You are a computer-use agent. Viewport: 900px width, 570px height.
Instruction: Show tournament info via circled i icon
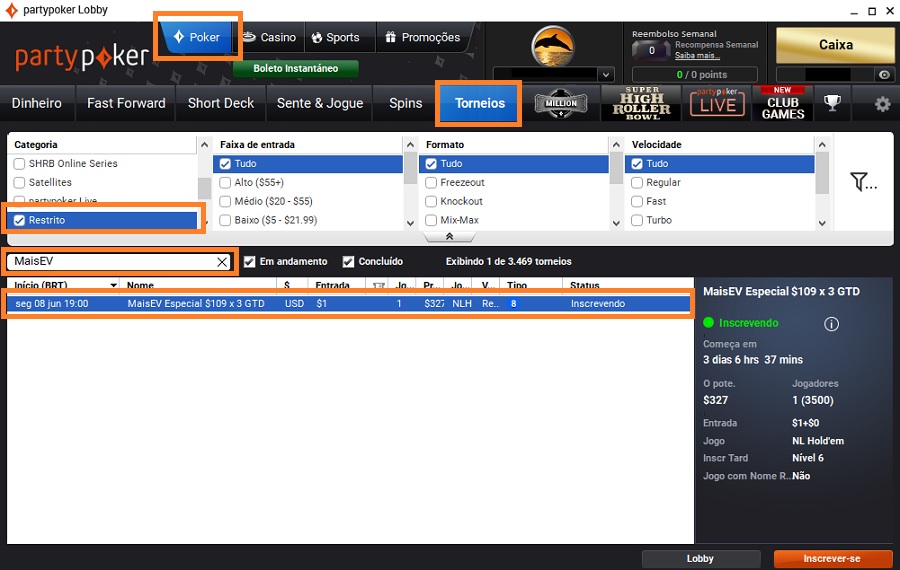[x=831, y=324]
